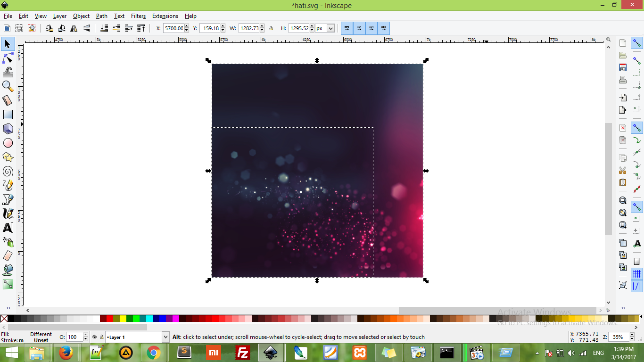Pick the yellow palette swatch

[x=123, y=319]
